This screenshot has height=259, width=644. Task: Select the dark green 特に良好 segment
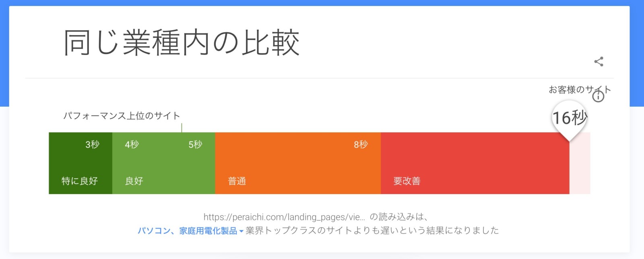click(80, 163)
